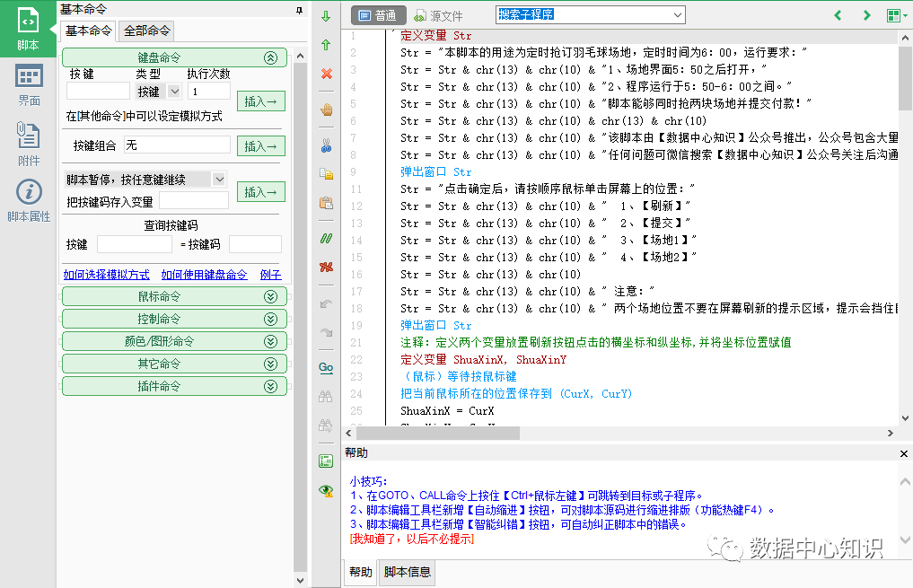This screenshot has width=913, height=588.
Task: Open the 脚本 sidebar section
Action: coord(28,29)
